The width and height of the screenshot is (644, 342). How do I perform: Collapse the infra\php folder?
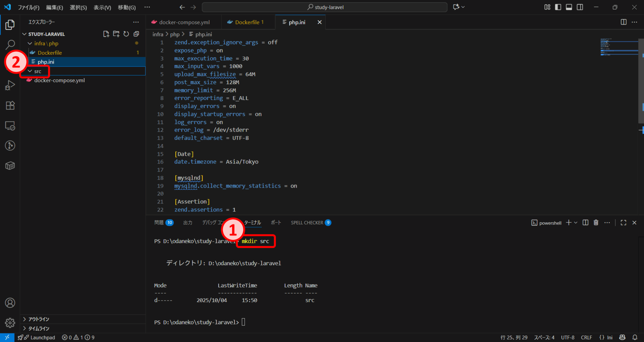pyautogui.click(x=30, y=43)
